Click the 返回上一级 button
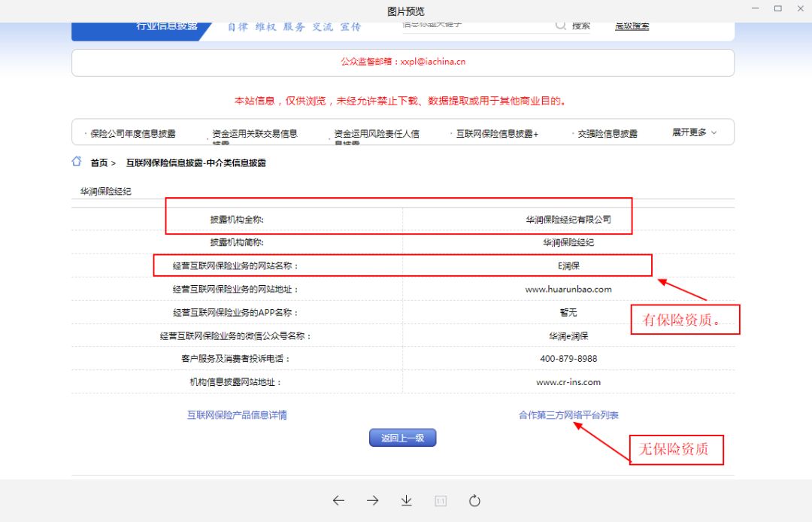Viewport: 812px width, 522px height. point(403,438)
